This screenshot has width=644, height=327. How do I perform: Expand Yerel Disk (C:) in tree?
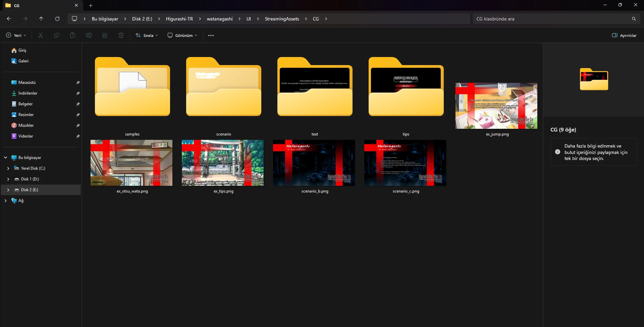tap(8, 168)
